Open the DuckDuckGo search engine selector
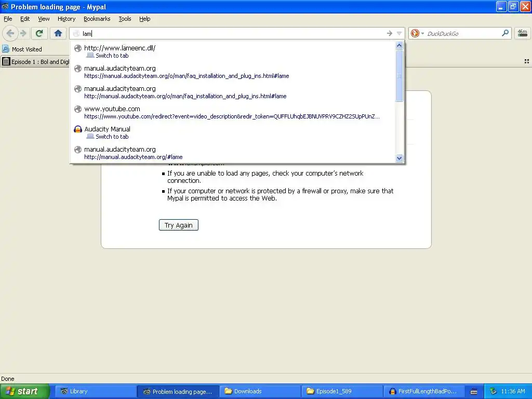The height and width of the screenshot is (399, 532). click(423, 33)
